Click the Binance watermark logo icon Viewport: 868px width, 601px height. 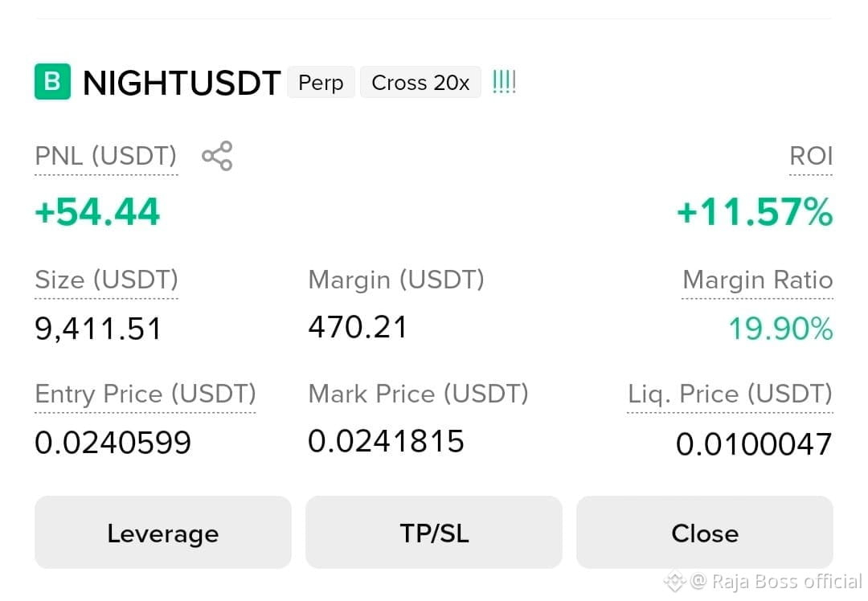pos(675,581)
